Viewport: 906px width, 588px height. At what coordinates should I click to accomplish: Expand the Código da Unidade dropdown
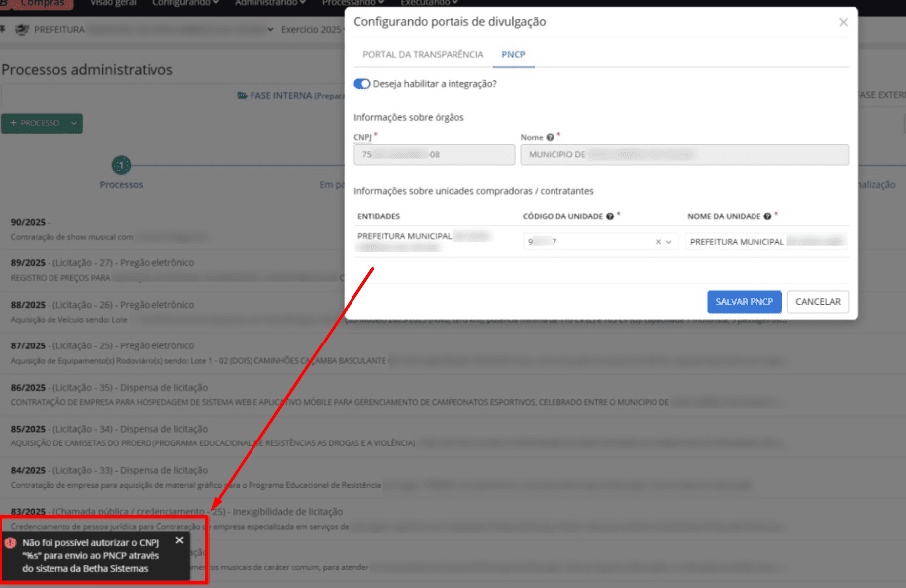670,242
